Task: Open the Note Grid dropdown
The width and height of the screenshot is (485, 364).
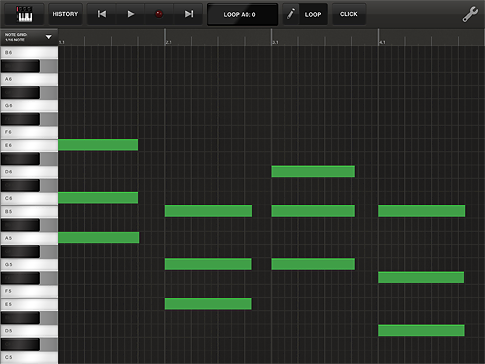Action: click(x=29, y=37)
